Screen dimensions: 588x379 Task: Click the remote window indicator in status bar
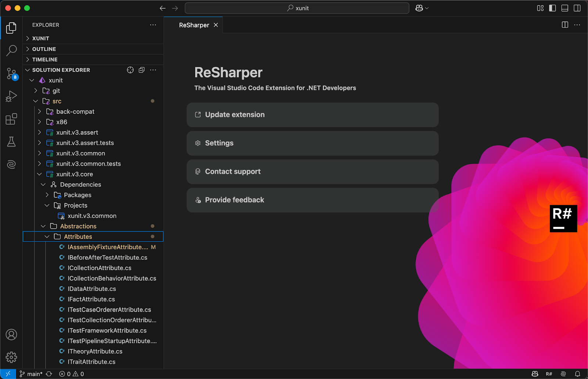coord(8,374)
